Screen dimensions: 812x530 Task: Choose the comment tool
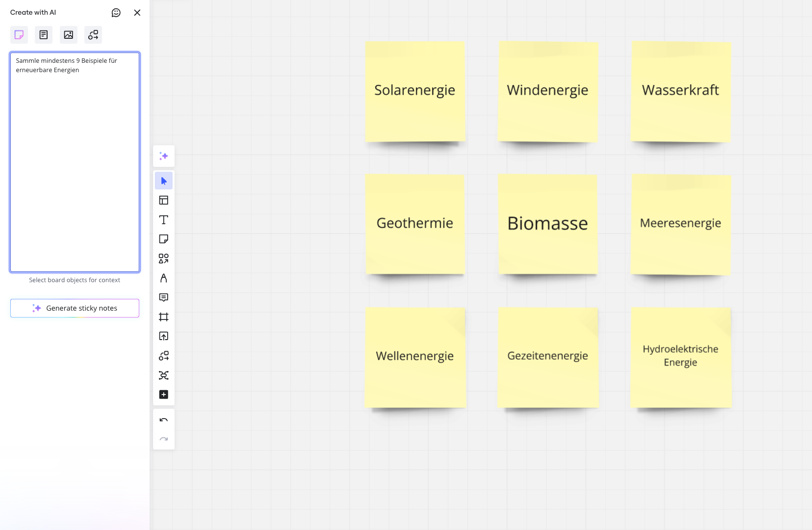click(164, 297)
